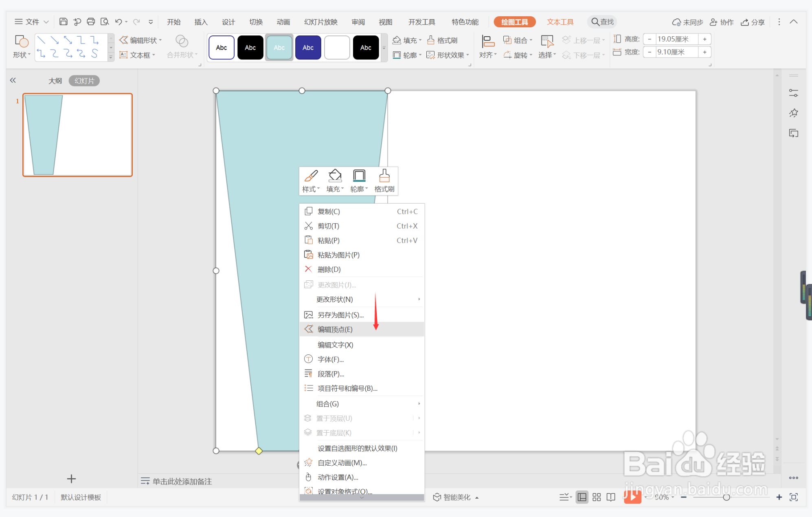Switch to Outline view toggle
812x517 pixels.
click(x=55, y=81)
